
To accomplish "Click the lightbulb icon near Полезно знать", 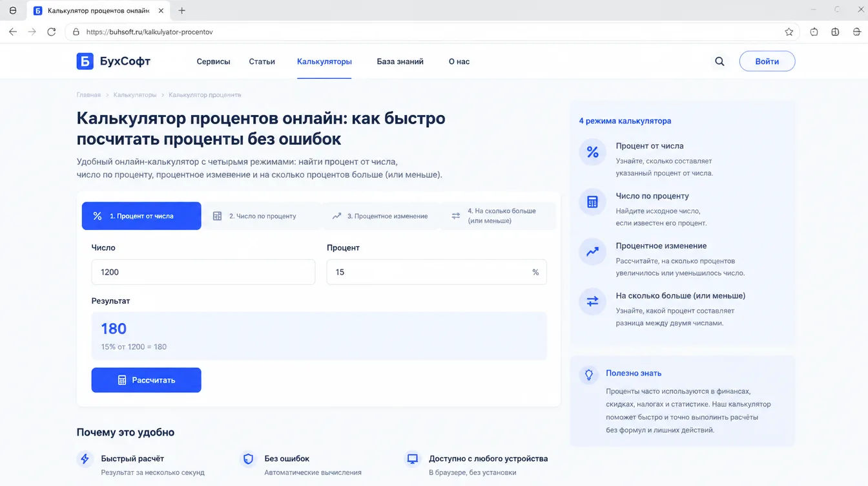I will click(589, 374).
